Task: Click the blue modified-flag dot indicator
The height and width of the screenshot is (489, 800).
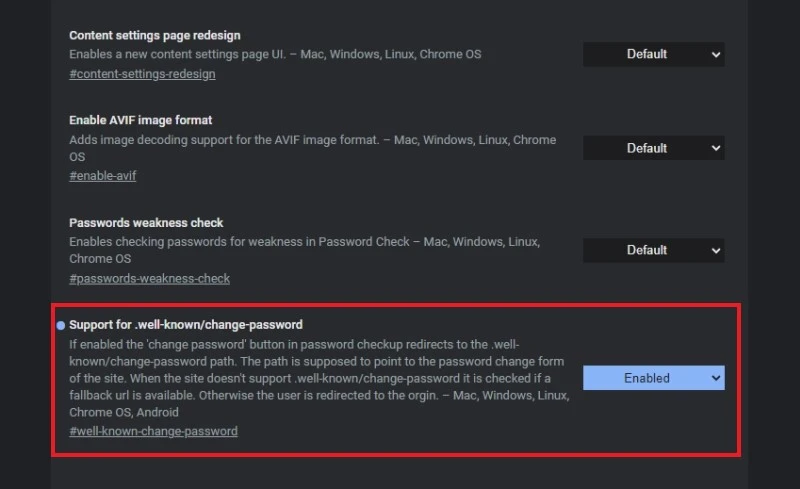Action: pos(62,325)
